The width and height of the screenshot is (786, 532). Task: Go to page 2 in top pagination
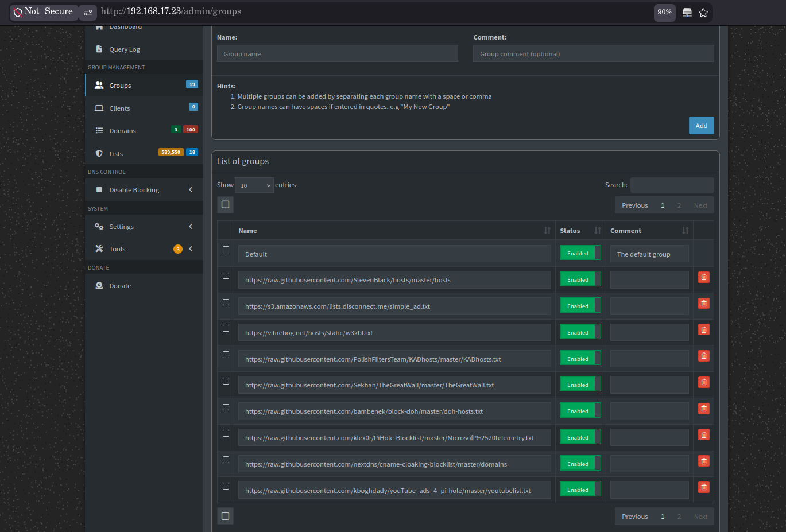(x=679, y=205)
